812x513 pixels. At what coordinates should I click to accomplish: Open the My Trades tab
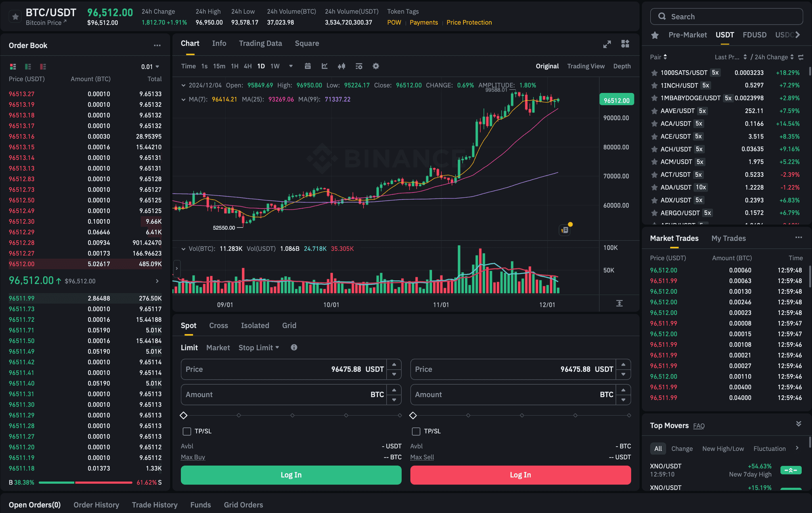pos(729,238)
